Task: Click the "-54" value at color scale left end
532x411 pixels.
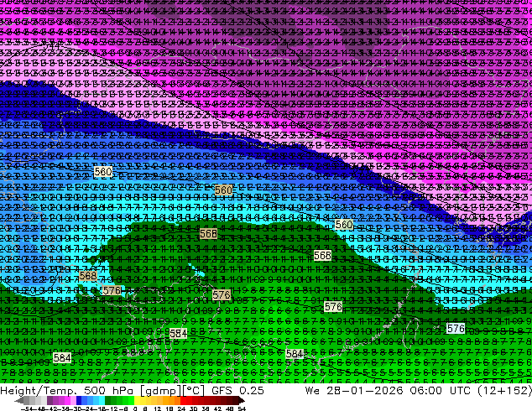Action: click(x=27, y=408)
